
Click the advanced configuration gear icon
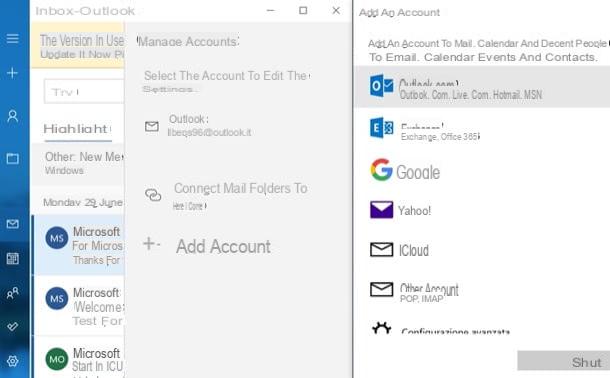pyautogui.click(x=381, y=329)
